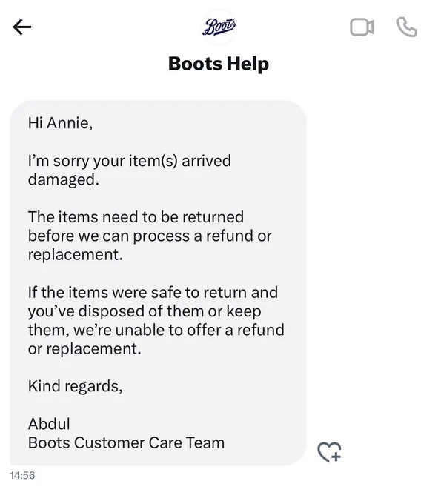Click the 'arrived damaged' sentence

click(129, 170)
